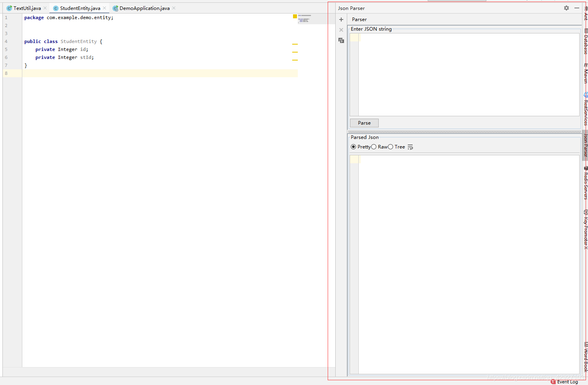588x385 pixels.
Task: Open the Maven tool window
Action: click(586, 73)
